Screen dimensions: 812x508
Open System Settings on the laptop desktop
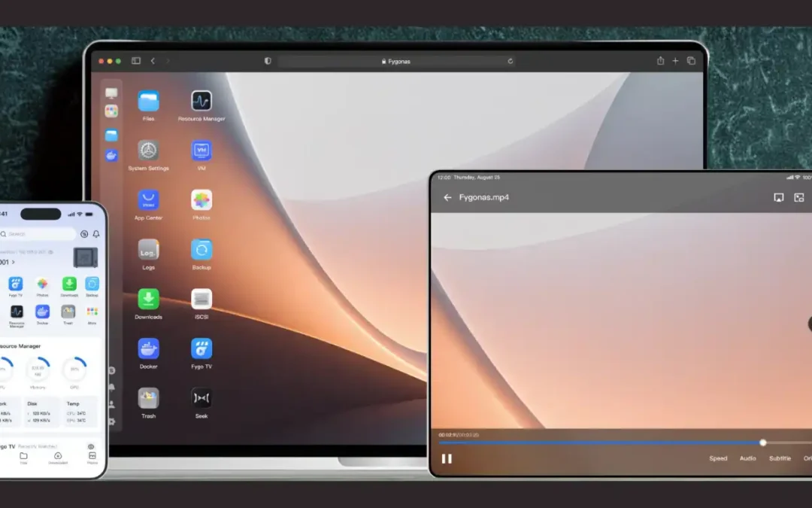[x=149, y=151]
